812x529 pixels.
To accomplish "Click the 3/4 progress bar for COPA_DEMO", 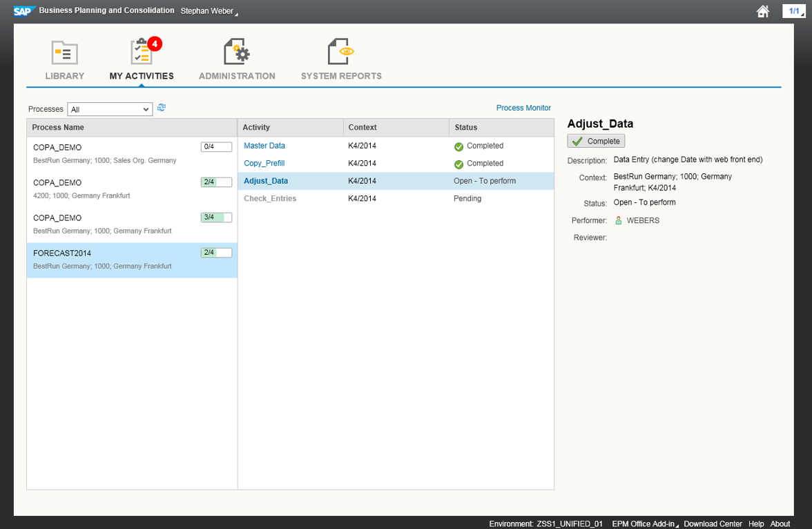I will tap(217, 217).
